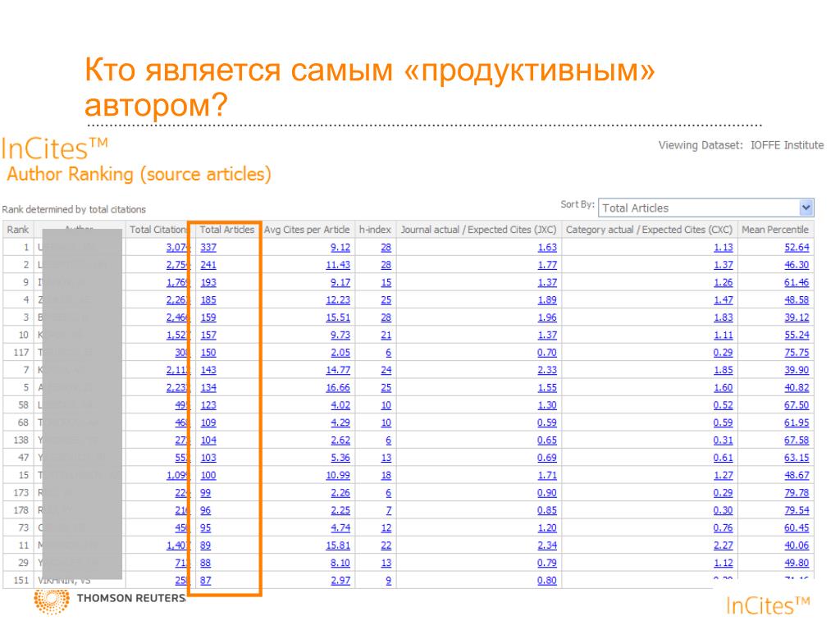This screenshot has width=840, height=630.
Task: Click the 0.70 JXC value link
Action: pyautogui.click(x=547, y=353)
